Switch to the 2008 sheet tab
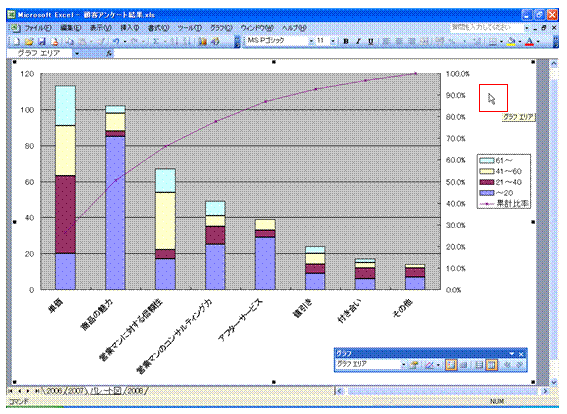This screenshot has width=567, height=414. point(135,391)
